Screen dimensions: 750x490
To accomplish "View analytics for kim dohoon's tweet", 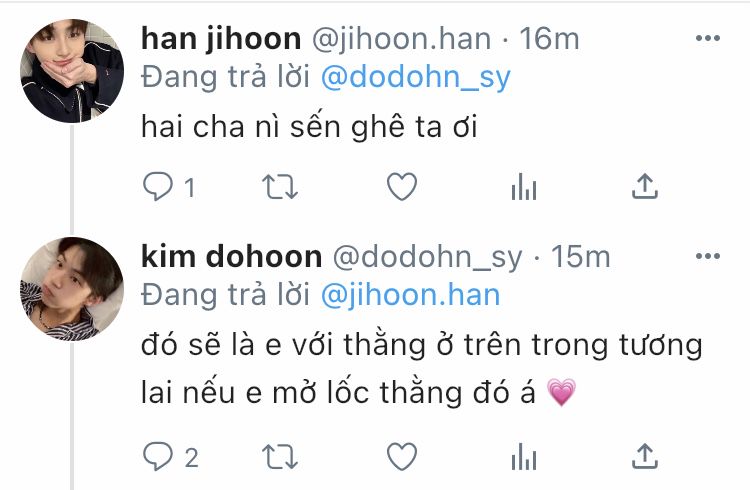I will tap(524, 456).
